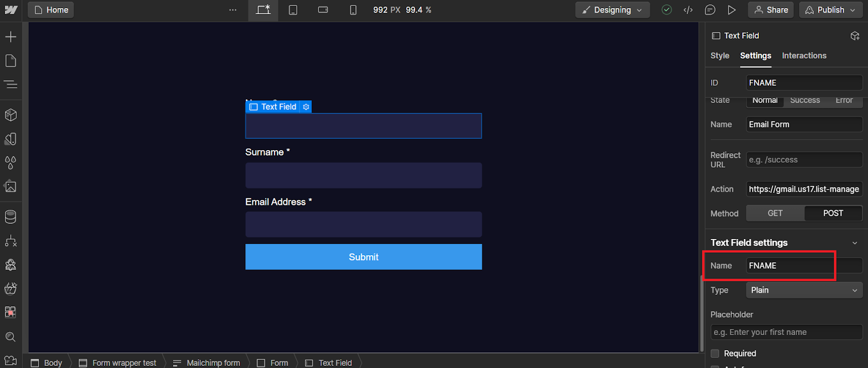The height and width of the screenshot is (368, 868).
Task: Toggle the Required checkbox
Action: click(x=715, y=353)
